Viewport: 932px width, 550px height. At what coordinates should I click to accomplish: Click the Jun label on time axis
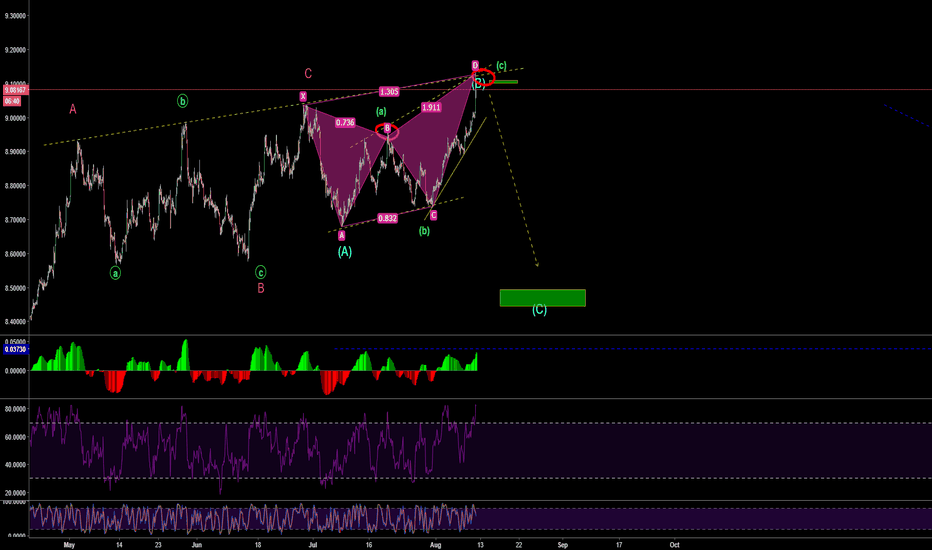[197, 545]
